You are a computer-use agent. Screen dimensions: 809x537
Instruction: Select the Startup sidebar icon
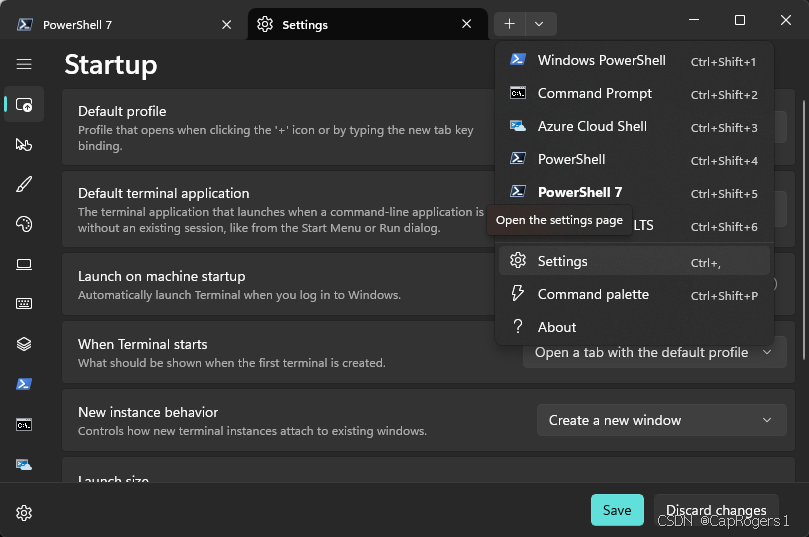[x=24, y=105]
